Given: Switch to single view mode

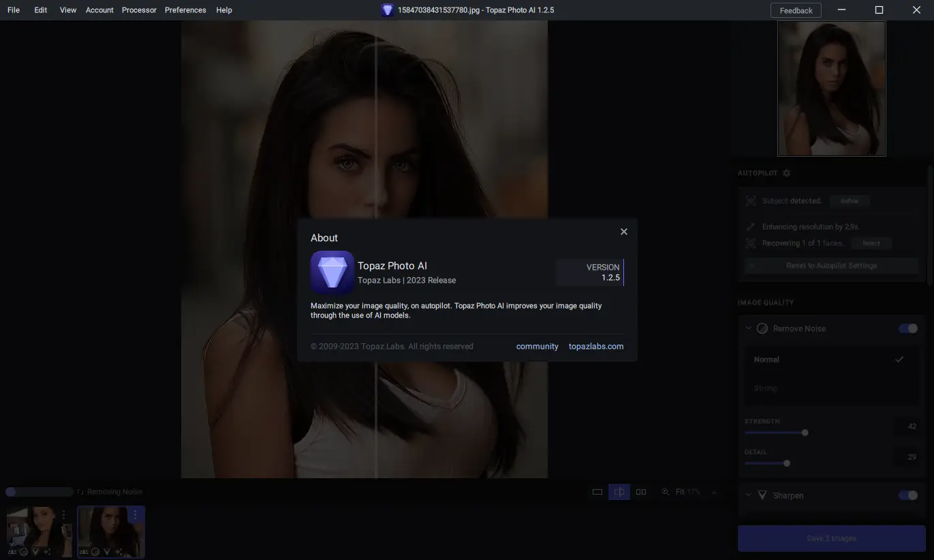Looking at the screenshot, I should 597,492.
